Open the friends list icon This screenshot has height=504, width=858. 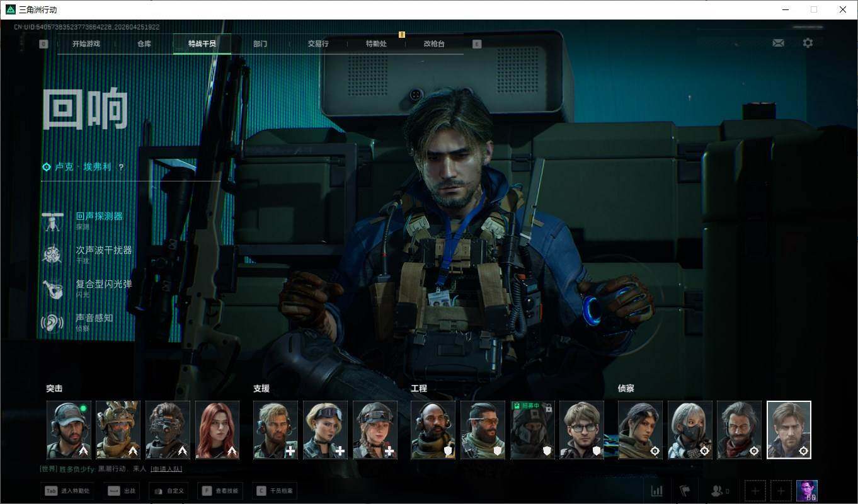coord(719,491)
